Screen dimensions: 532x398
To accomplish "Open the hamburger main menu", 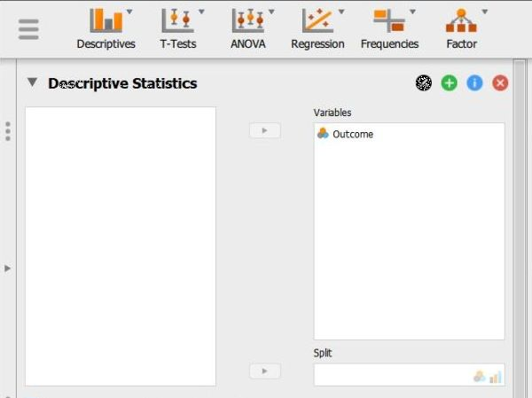I will coord(28,28).
